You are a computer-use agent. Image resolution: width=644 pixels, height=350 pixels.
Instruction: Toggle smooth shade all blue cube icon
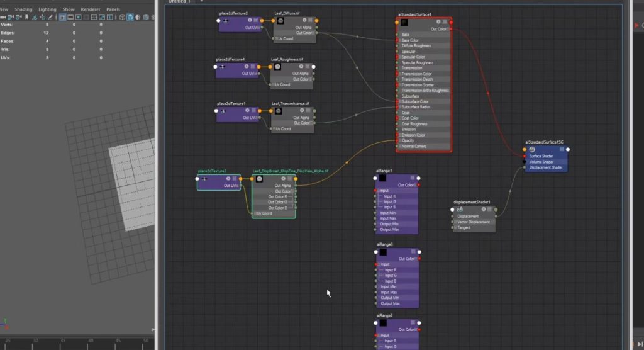[130, 17]
